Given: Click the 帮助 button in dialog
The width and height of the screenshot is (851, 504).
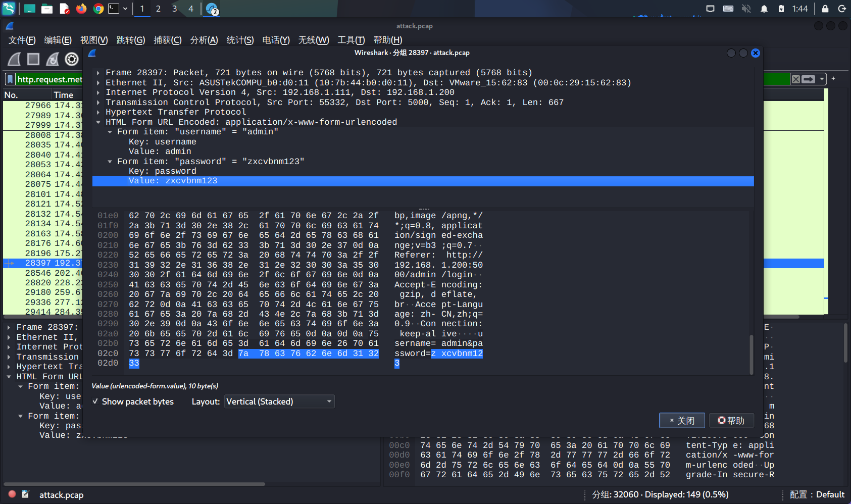Looking at the screenshot, I should (x=731, y=421).
